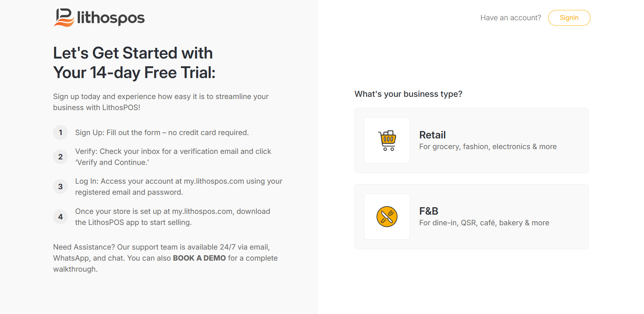
Task: Click the step 2 number badge
Action: pyautogui.click(x=60, y=157)
